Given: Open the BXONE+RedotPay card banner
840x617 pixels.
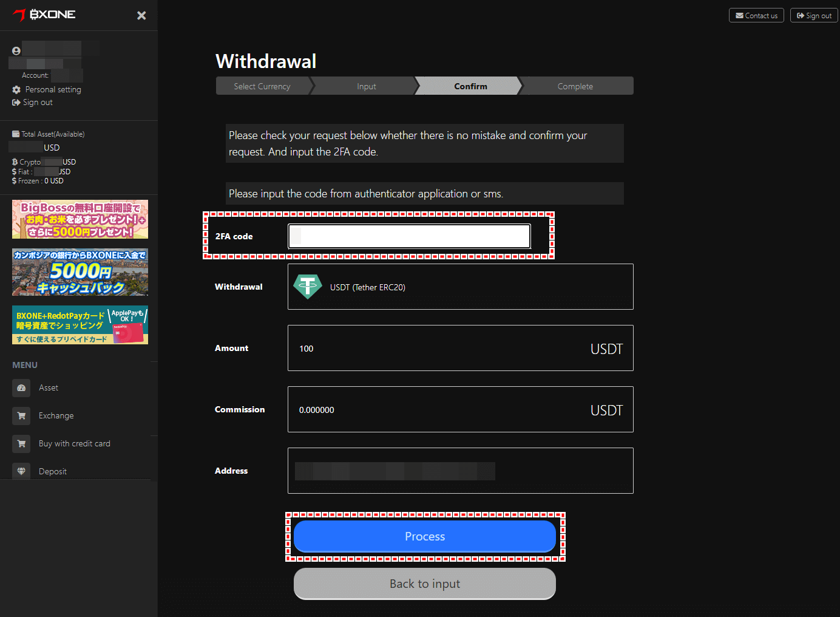Looking at the screenshot, I should pyautogui.click(x=80, y=325).
